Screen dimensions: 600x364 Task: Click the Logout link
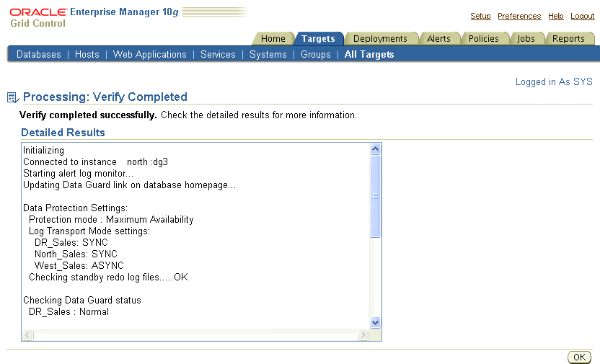click(x=583, y=16)
